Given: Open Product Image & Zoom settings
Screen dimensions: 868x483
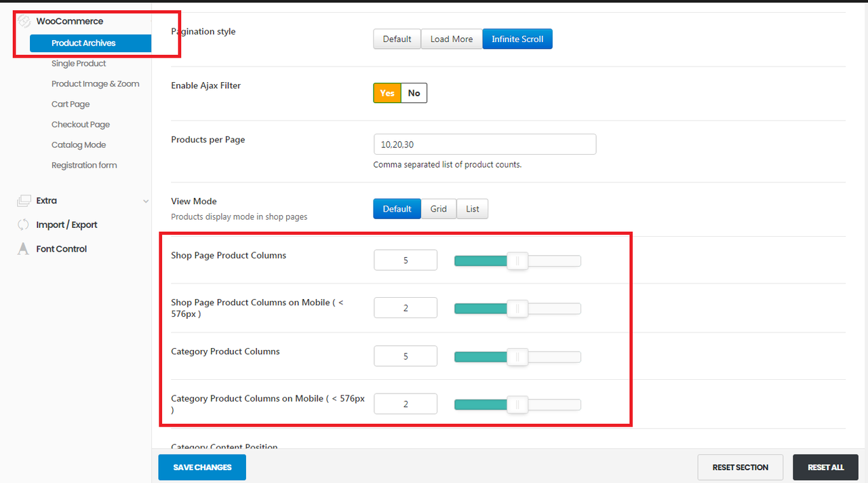Looking at the screenshot, I should point(96,83).
